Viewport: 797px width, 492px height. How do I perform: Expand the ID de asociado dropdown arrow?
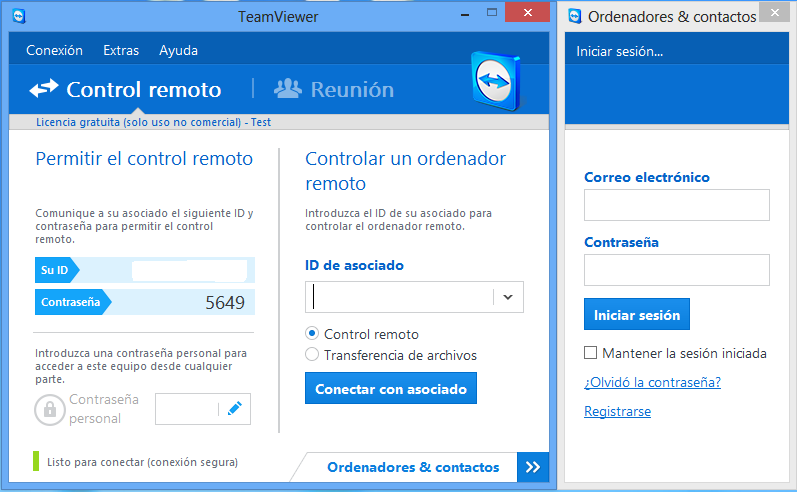click(x=507, y=297)
